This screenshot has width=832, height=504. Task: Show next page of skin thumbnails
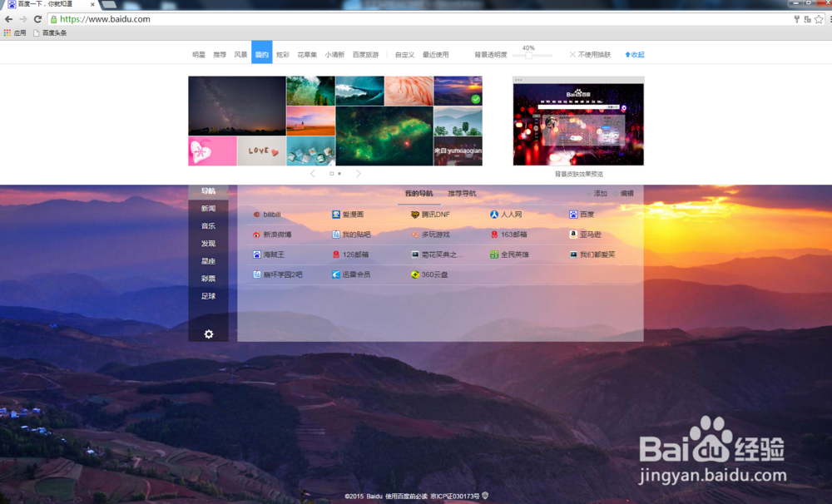[359, 174]
